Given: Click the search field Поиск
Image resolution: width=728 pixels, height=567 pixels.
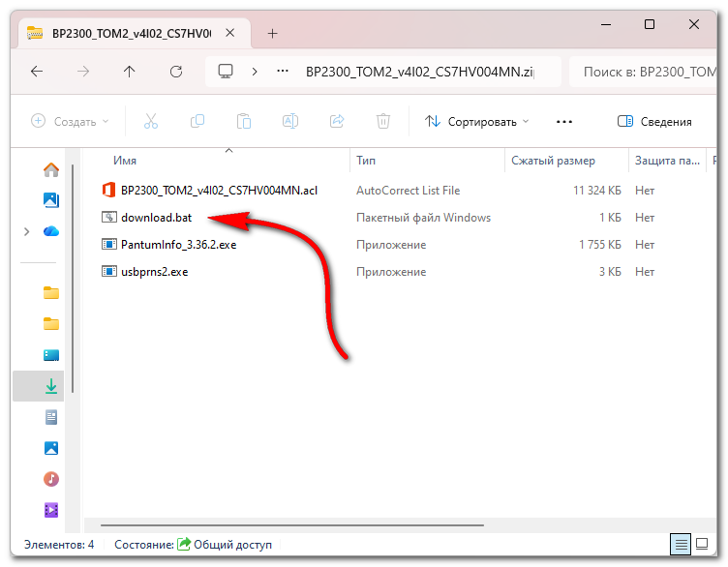Looking at the screenshot, I should (644, 72).
